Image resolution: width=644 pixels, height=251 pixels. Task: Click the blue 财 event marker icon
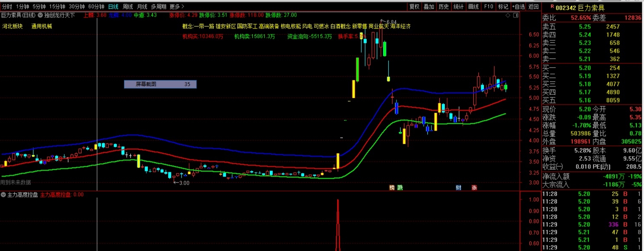click(x=458, y=188)
